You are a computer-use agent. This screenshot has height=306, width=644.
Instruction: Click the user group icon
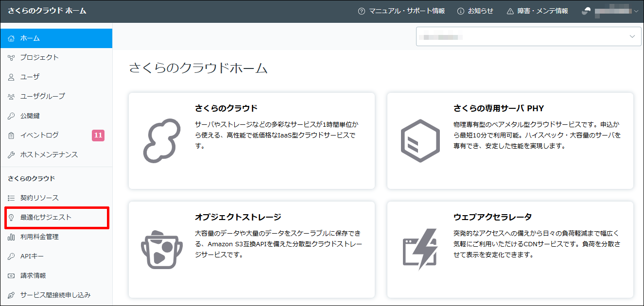click(12, 96)
